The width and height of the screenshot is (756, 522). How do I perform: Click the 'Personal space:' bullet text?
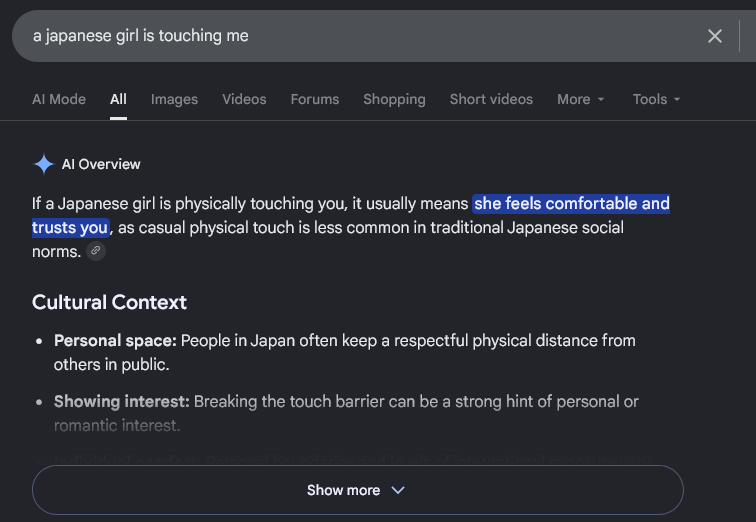point(115,341)
